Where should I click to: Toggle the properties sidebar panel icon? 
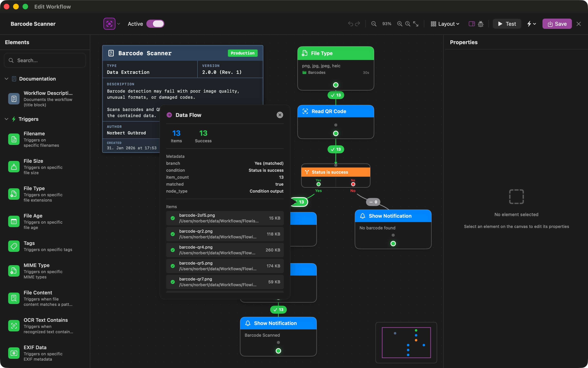coord(472,24)
